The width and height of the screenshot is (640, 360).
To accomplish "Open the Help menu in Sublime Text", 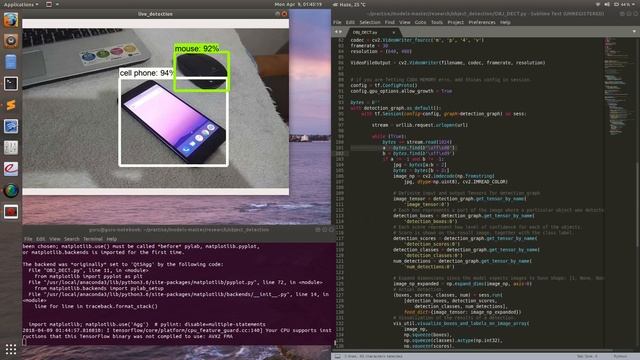I will (505, 22).
